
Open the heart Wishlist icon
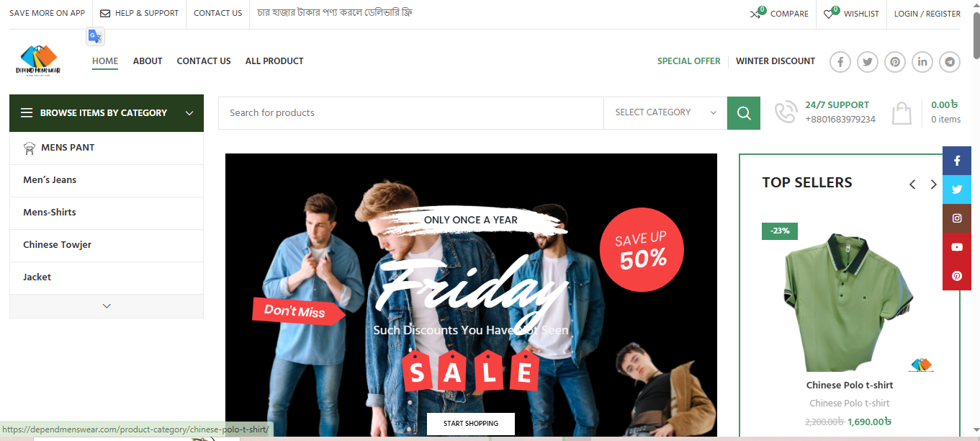tap(829, 13)
